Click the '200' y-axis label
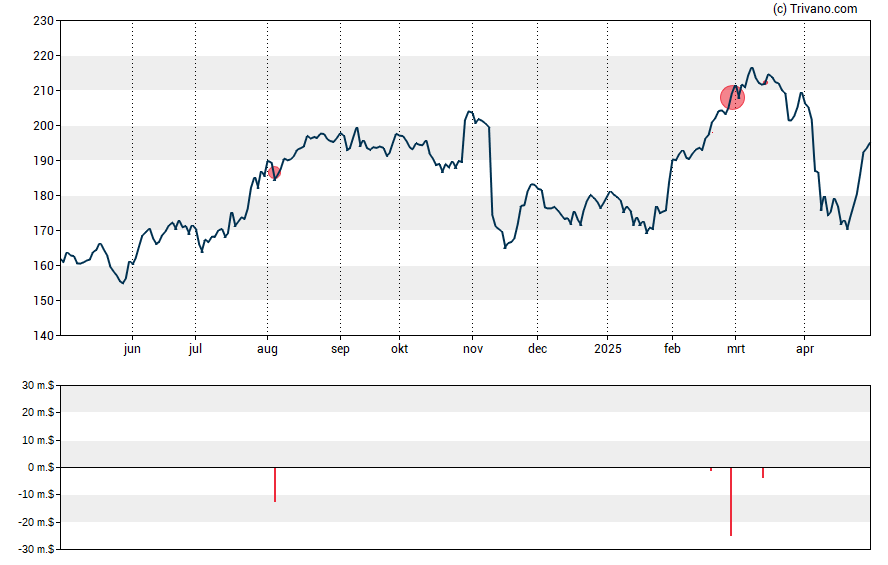This screenshot has height=565, width=888. pyautogui.click(x=44, y=126)
